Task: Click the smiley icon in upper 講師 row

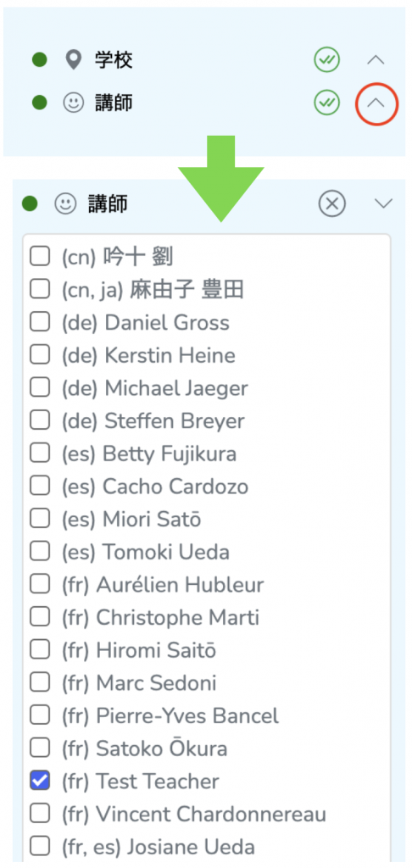Action: (x=73, y=103)
